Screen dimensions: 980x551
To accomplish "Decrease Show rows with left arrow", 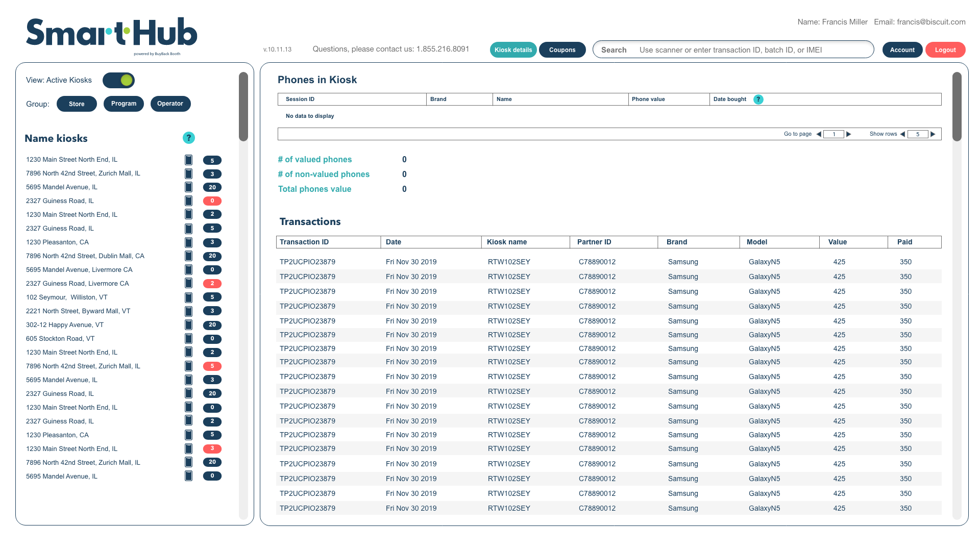I will [902, 134].
